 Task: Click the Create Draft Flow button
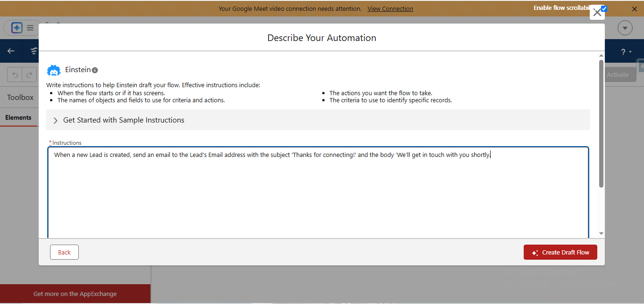click(x=560, y=252)
